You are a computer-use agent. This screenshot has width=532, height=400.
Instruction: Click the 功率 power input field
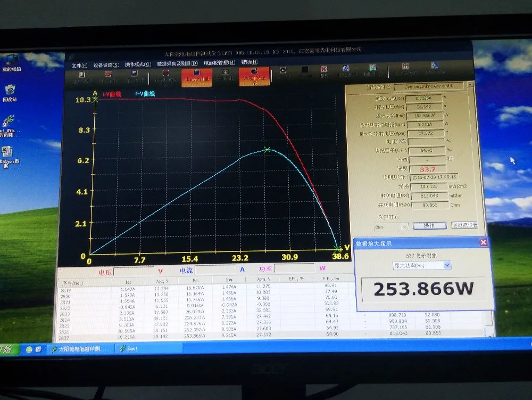pyautogui.click(x=294, y=268)
